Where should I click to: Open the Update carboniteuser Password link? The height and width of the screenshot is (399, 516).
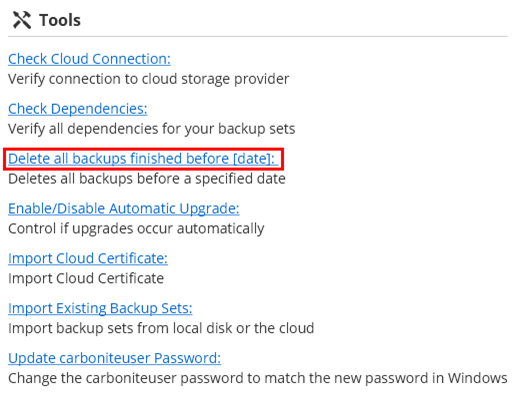tap(114, 358)
